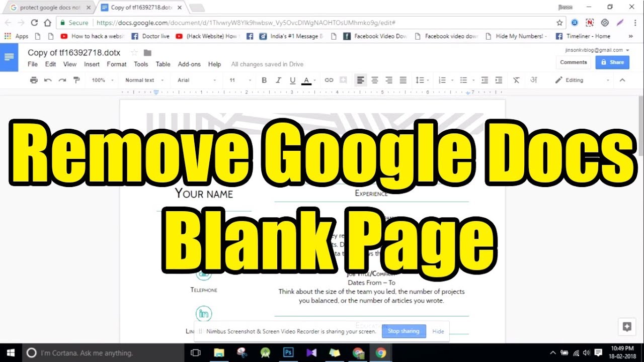Open the zoom 100% dropdown
644x362 pixels.
coord(103,80)
